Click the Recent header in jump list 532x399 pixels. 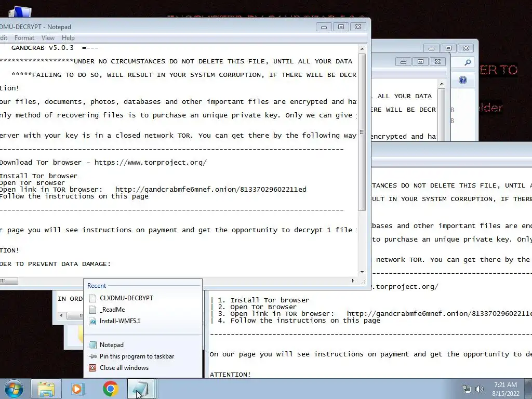tap(96, 286)
